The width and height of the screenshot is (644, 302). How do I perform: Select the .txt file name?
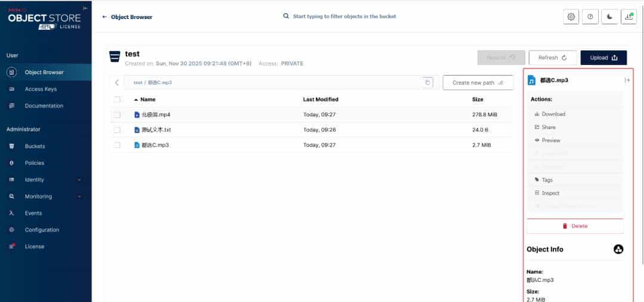point(156,130)
